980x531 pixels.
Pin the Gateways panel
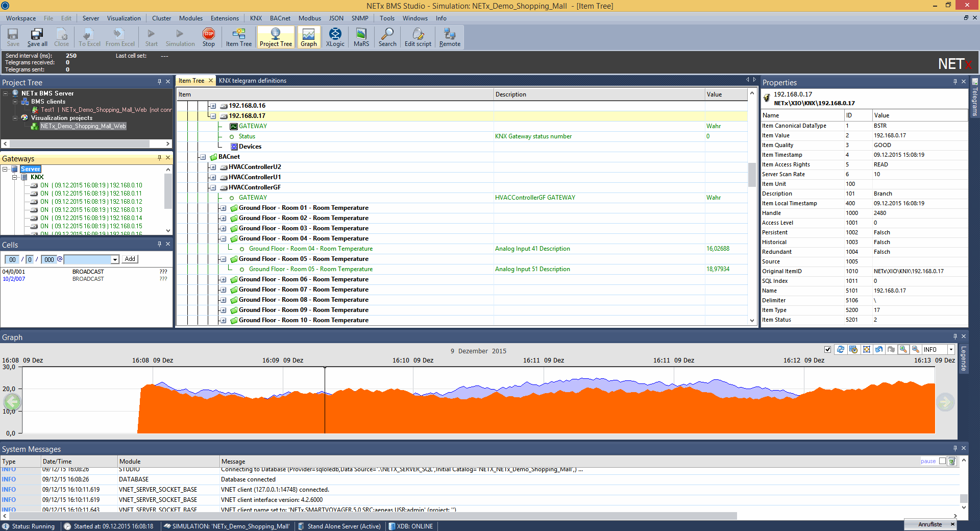159,158
